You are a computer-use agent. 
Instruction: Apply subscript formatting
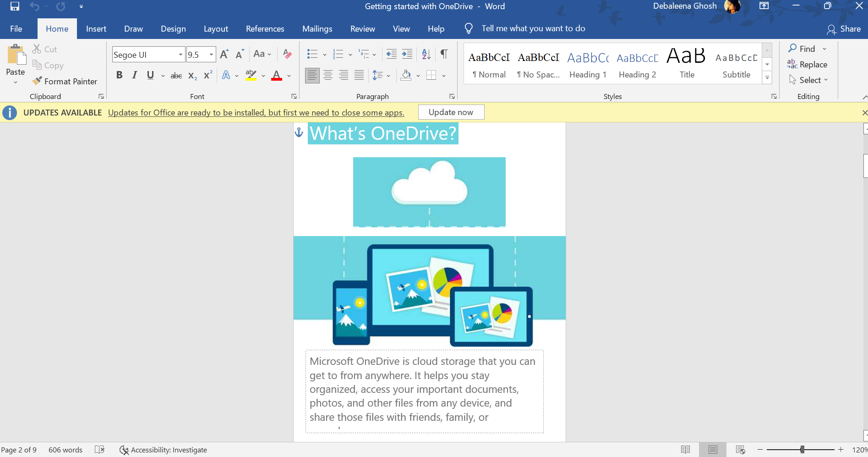tap(192, 76)
